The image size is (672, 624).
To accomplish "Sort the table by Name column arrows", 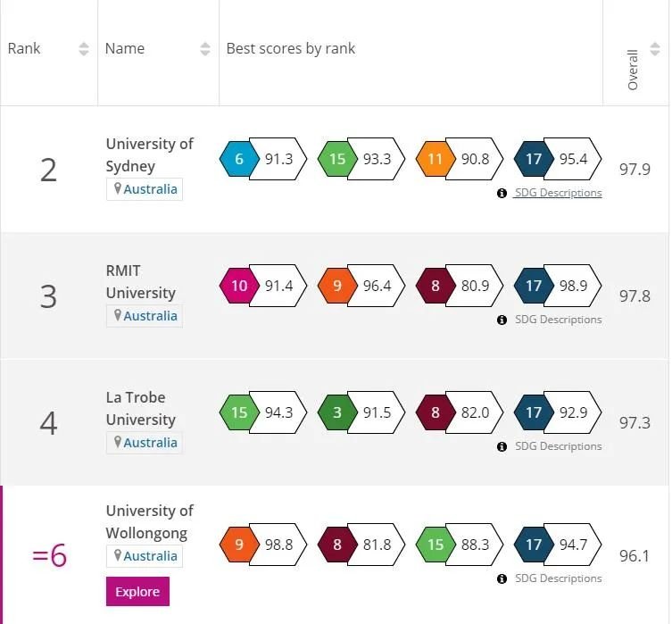I will tap(205, 49).
